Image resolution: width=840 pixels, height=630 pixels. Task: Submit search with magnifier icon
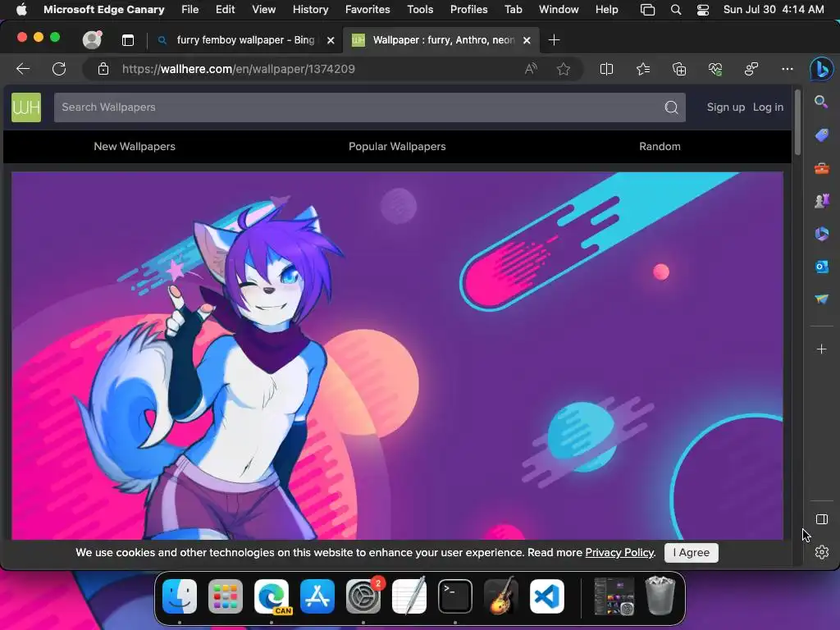coord(671,107)
